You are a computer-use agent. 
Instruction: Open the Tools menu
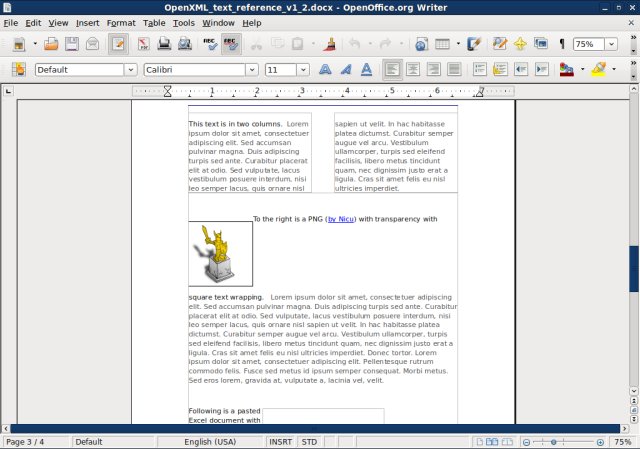(183, 22)
